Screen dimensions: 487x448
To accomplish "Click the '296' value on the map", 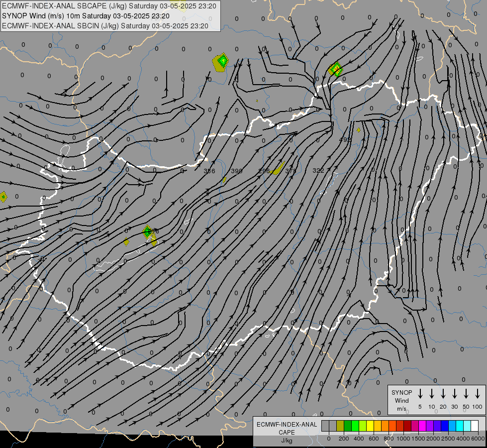I will pos(264,171).
